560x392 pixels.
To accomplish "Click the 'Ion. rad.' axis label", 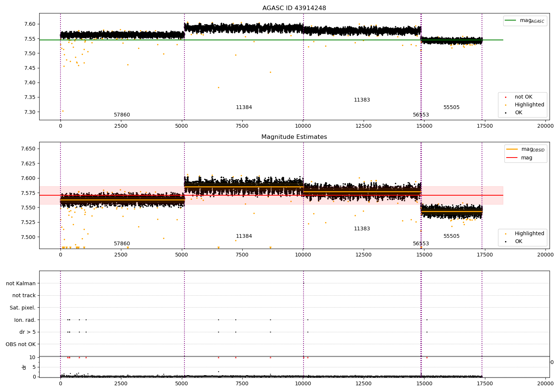I will [25, 320].
